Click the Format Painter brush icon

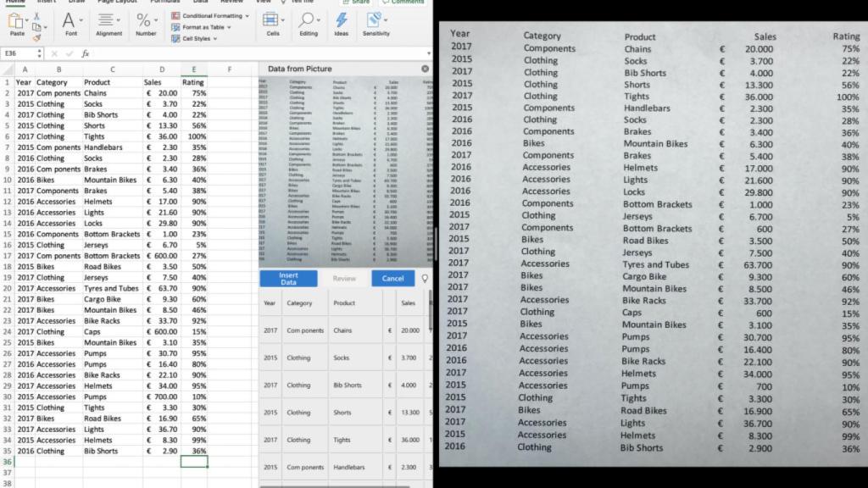tap(37, 38)
